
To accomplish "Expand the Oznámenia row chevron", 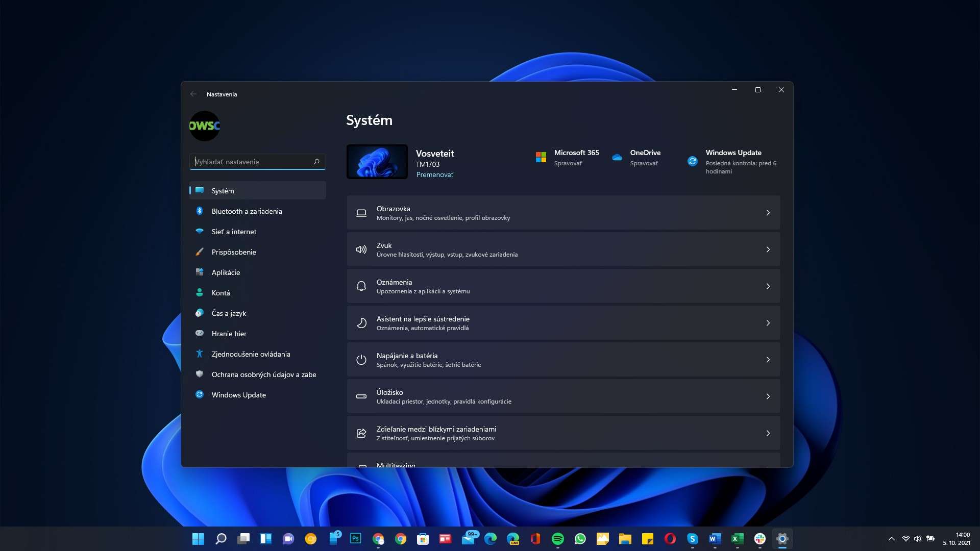I will [x=768, y=286].
